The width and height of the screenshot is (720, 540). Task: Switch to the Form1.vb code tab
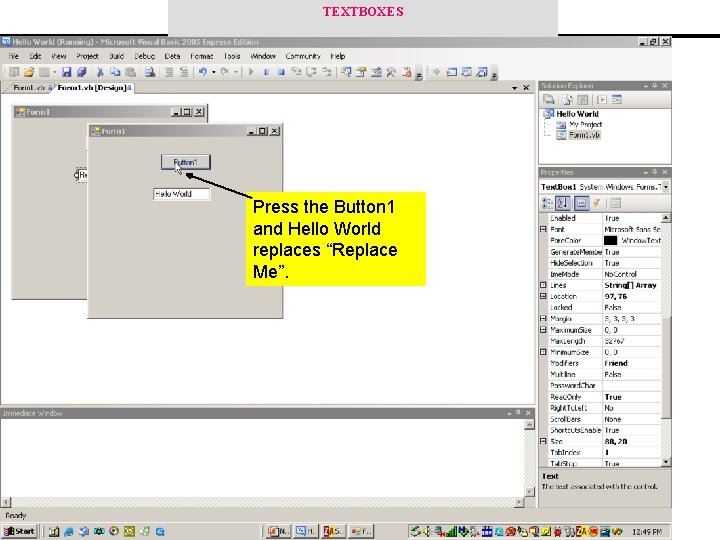[29, 88]
